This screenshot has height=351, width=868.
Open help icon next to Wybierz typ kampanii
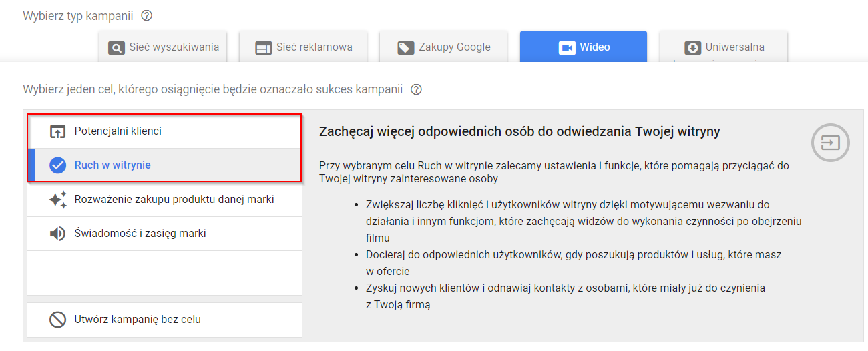pyautogui.click(x=147, y=15)
